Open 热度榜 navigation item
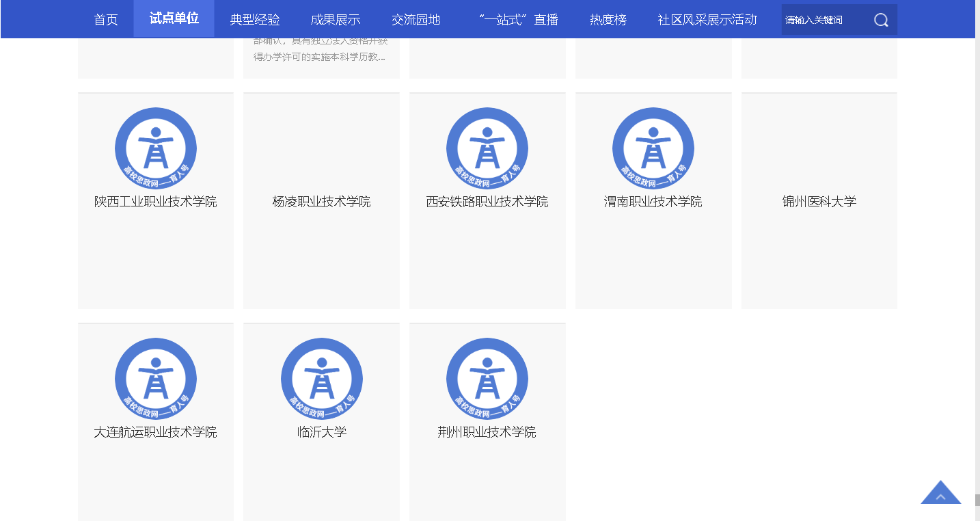The width and height of the screenshot is (980, 521). click(608, 20)
